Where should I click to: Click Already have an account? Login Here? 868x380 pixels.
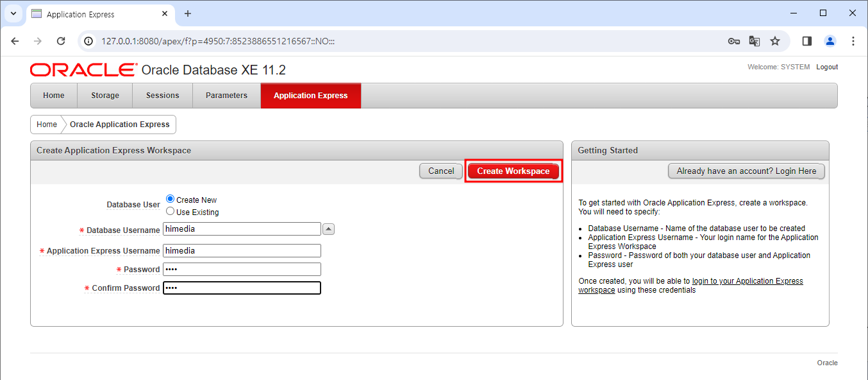coord(746,171)
